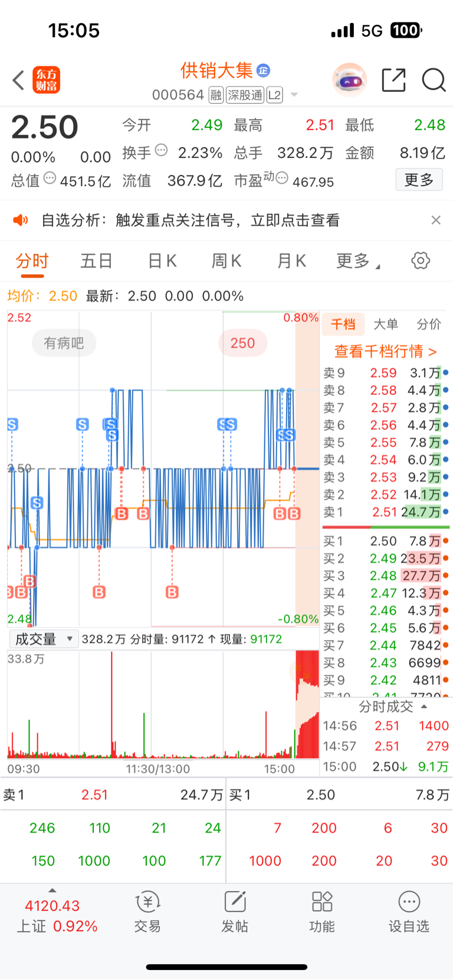This screenshot has width=453, height=980.
Task: Tap the 买1 2.50 order row
Action: tap(386, 541)
